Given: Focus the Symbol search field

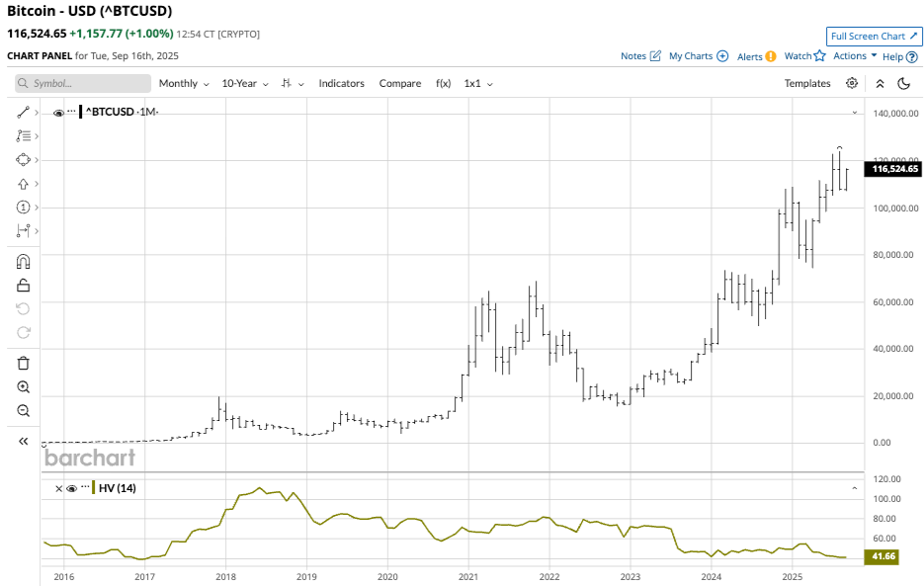Looking at the screenshot, I should pos(83,83).
